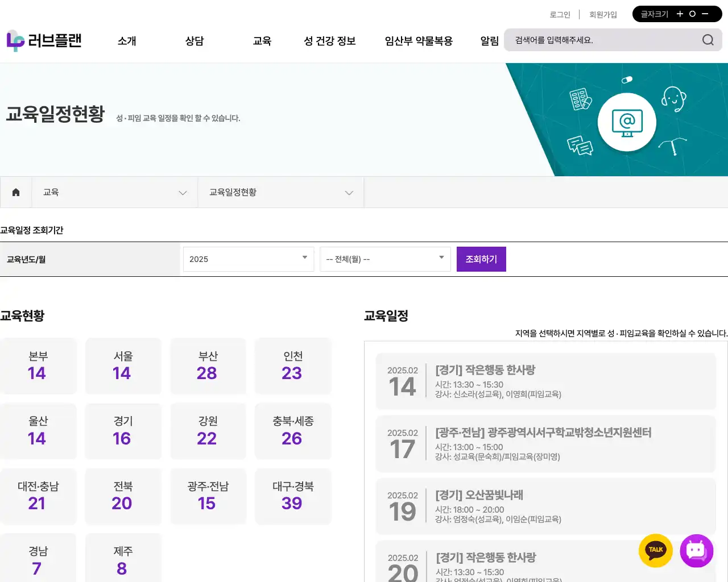Open the 임산부 약물복용 menu

[x=419, y=41]
